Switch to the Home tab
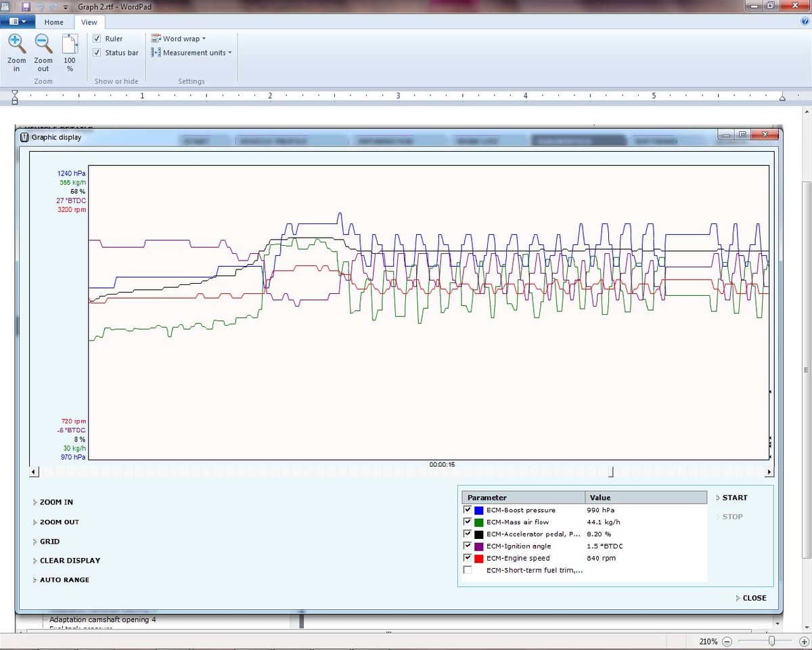This screenshot has width=812, height=650. coord(53,22)
